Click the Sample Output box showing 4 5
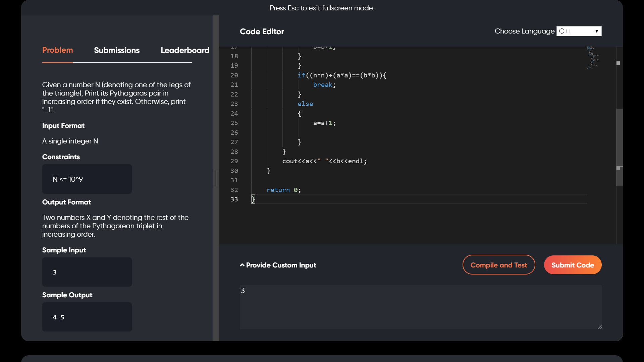This screenshot has height=362, width=644. (x=87, y=317)
